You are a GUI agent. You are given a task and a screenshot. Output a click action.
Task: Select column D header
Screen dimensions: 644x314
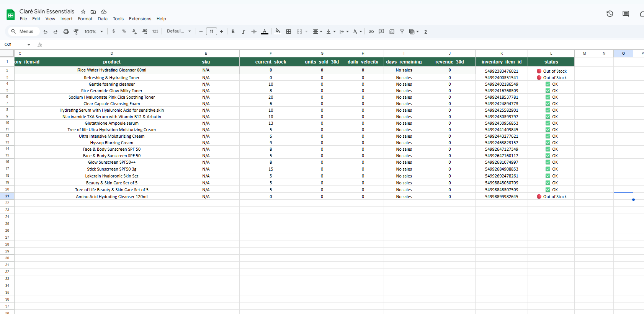point(112,54)
